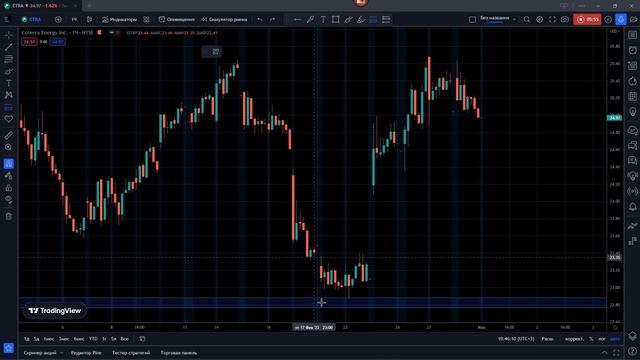The height and width of the screenshot is (360, 640).
Task: Set range to YTD
Action: point(93,339)
